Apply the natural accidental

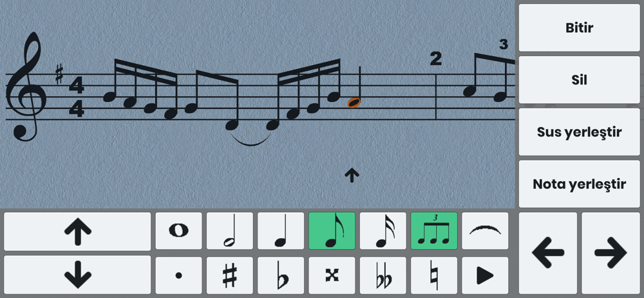pyautogui.click(x=434, y=275)
